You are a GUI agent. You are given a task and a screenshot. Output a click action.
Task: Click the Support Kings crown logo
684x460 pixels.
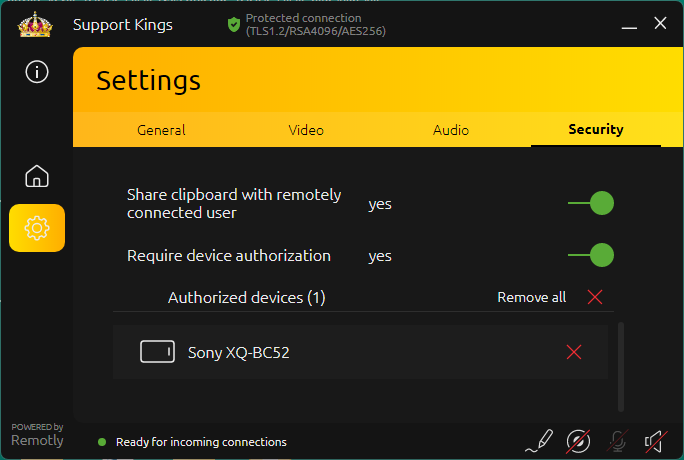pos(35,24)
